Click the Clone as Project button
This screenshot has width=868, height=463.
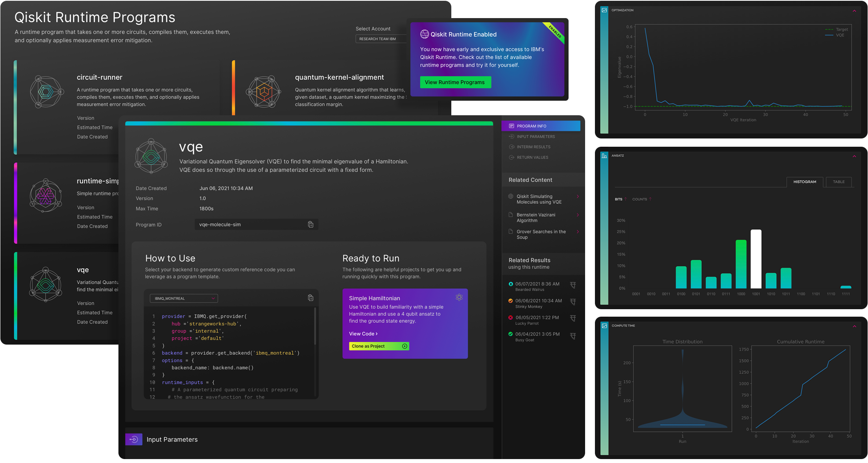click(x=379, y=346)
